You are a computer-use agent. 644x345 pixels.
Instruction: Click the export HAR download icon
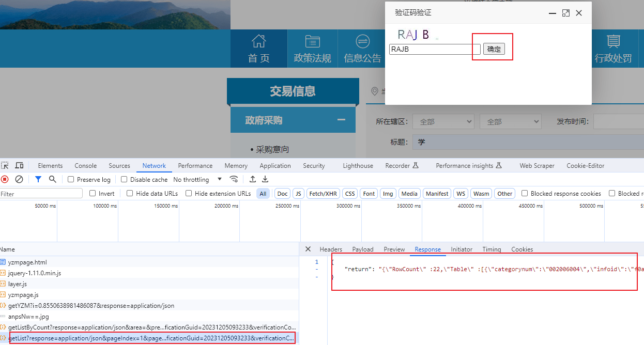point(265,179)
